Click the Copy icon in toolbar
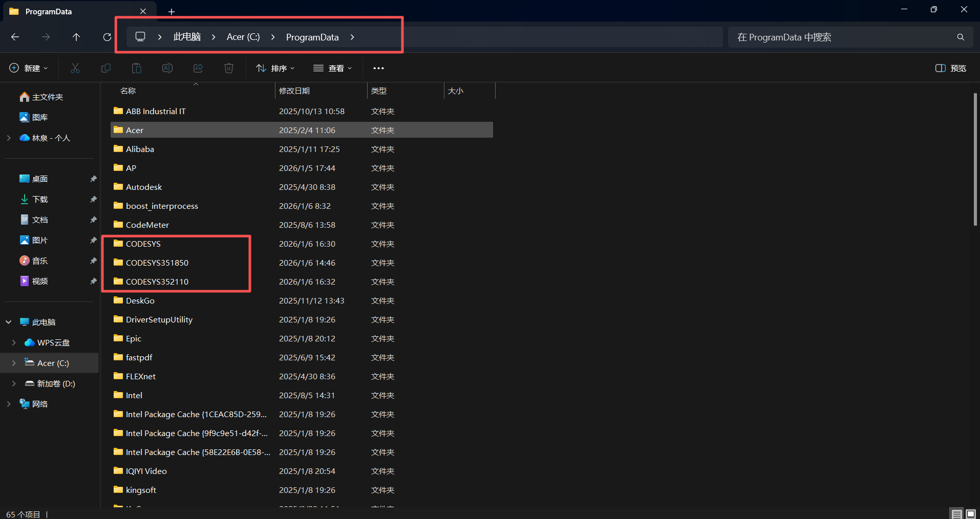The width and height of the screenshot is (980, 519). tap(106, 68)
